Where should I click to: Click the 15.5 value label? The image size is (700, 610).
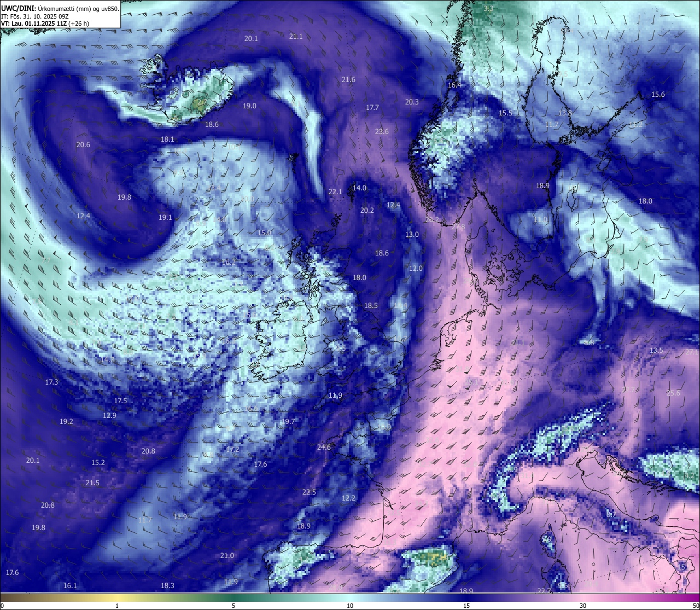pos(505,113)
